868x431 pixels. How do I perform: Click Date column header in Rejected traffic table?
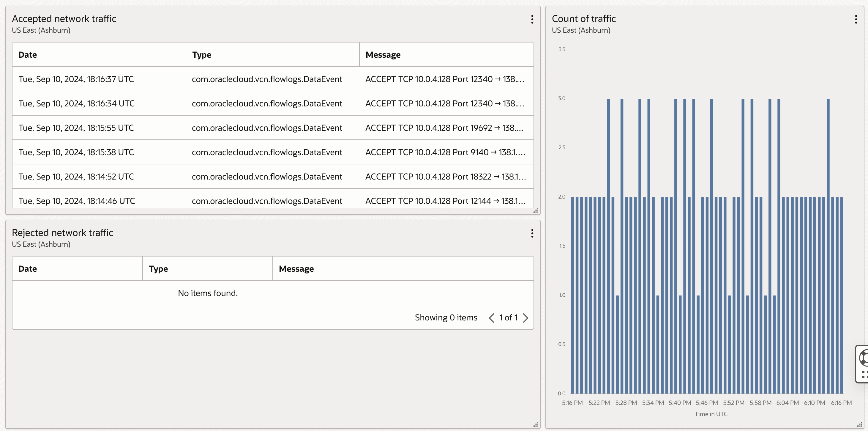(28, 269)
